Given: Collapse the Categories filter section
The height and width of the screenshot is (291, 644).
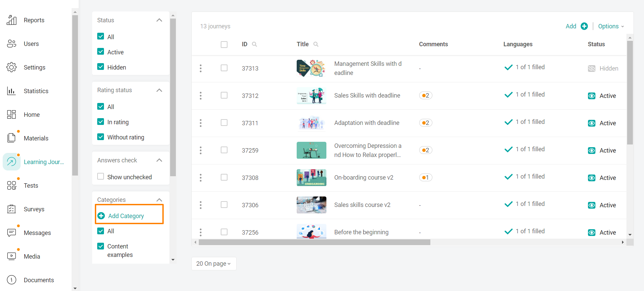Looking at the screenshot, I should click(x=159, y=200).
